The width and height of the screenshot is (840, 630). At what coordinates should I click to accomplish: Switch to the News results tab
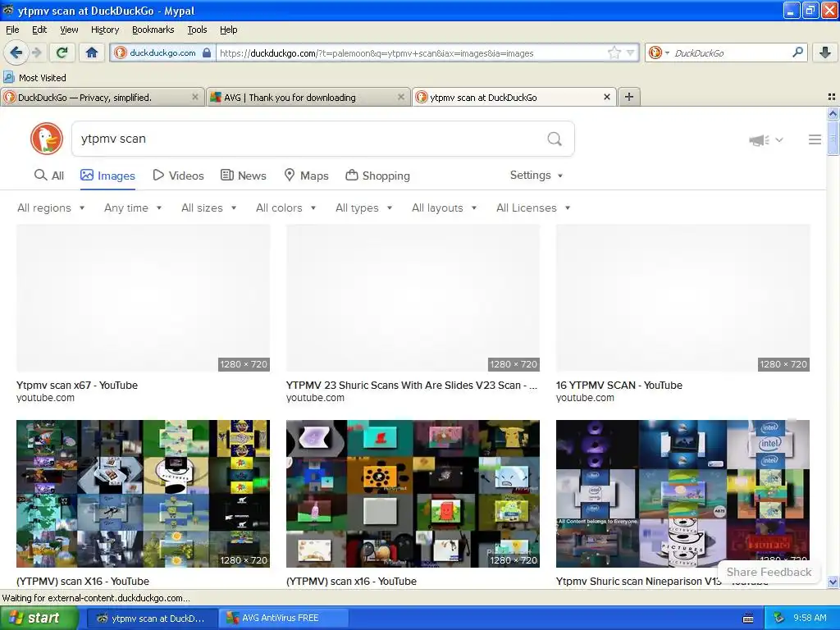pos(243,176)
